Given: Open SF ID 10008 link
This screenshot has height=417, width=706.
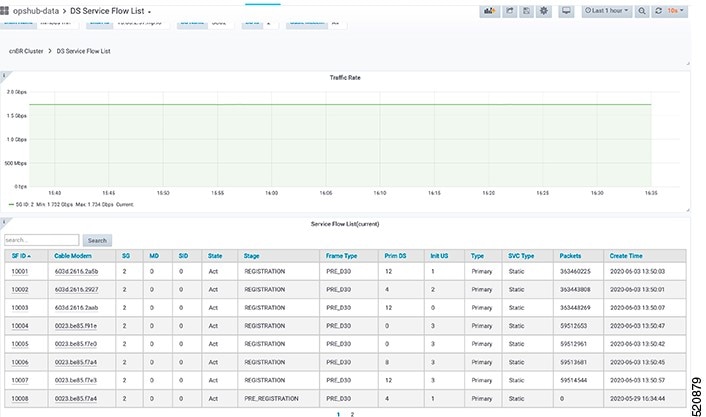Looking at the screenshot, I should coord(20,399).
